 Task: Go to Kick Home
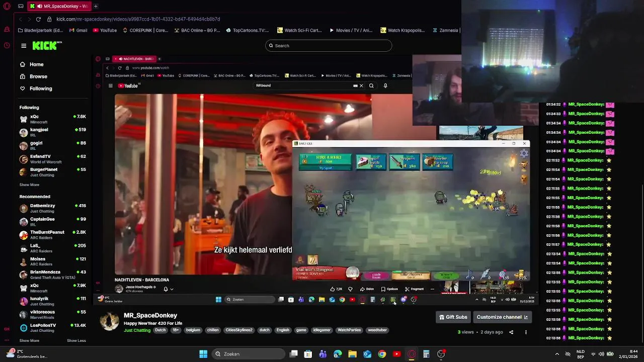tap(32, 64)
